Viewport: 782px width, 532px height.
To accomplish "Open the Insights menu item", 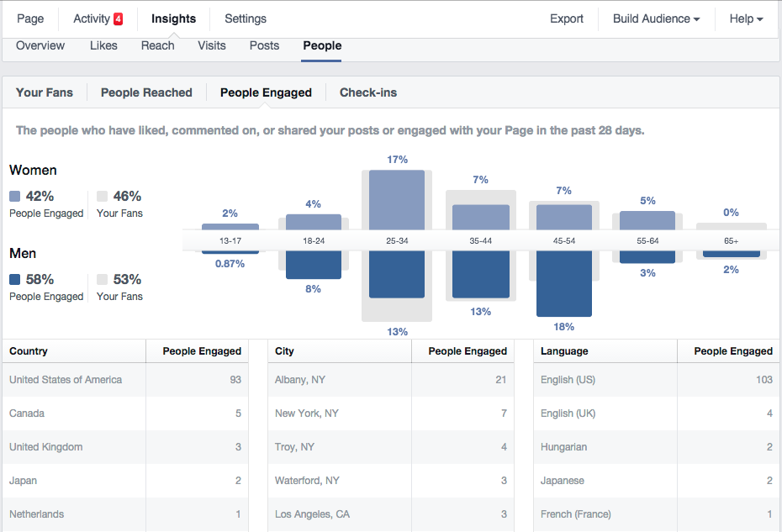I will [173, 18].
